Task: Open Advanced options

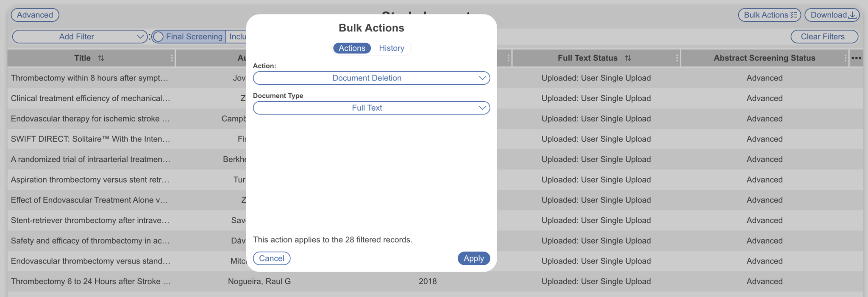Action: (x=35, y=15)
